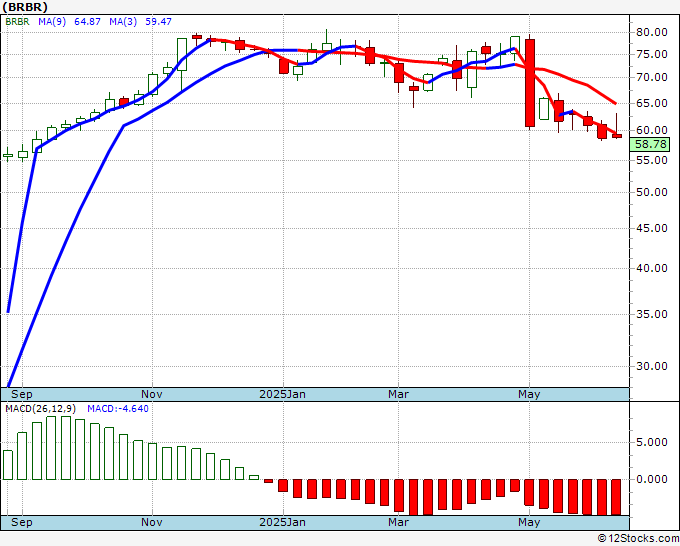680x546 pixels.
Task: Click the 30.00 price axis label
Action: coord(651,366)
